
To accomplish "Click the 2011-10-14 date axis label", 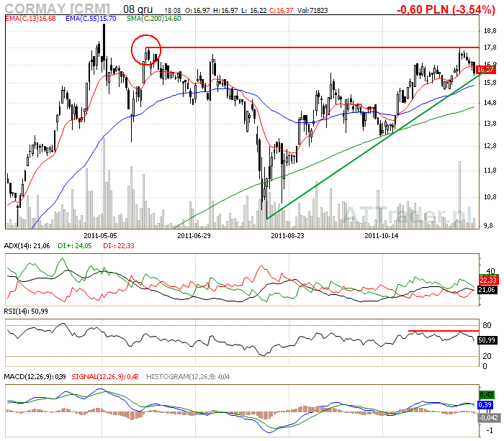I will click(381, 236).
